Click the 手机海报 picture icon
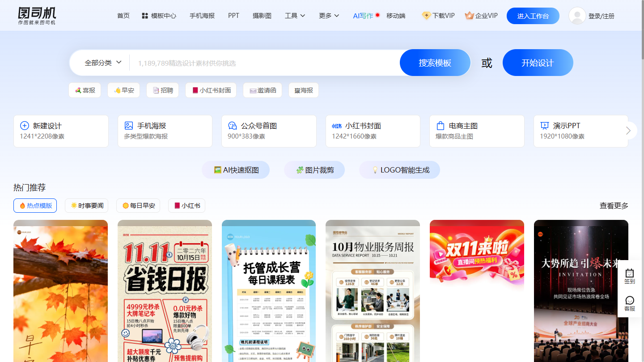The image size is (644, 362). click(x=129, y=126)
